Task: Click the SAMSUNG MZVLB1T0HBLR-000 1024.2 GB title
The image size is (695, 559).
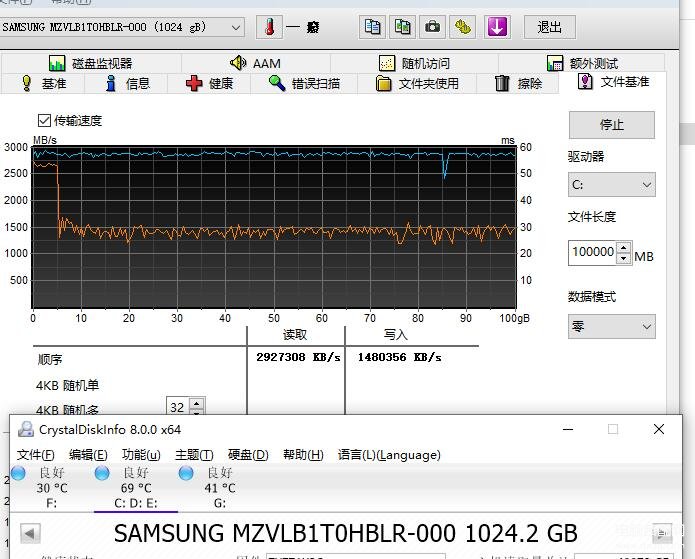Action: tap(346, 533)
